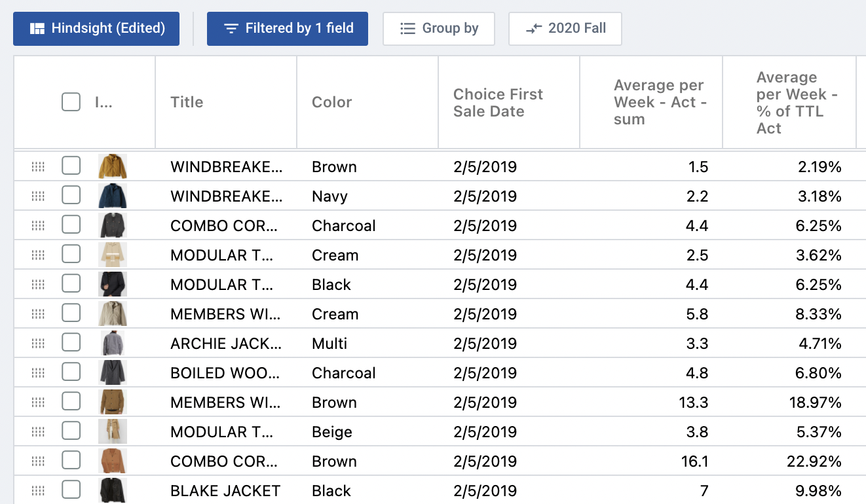Open the Hindsight (Edited) view button

tap(96, 29)
